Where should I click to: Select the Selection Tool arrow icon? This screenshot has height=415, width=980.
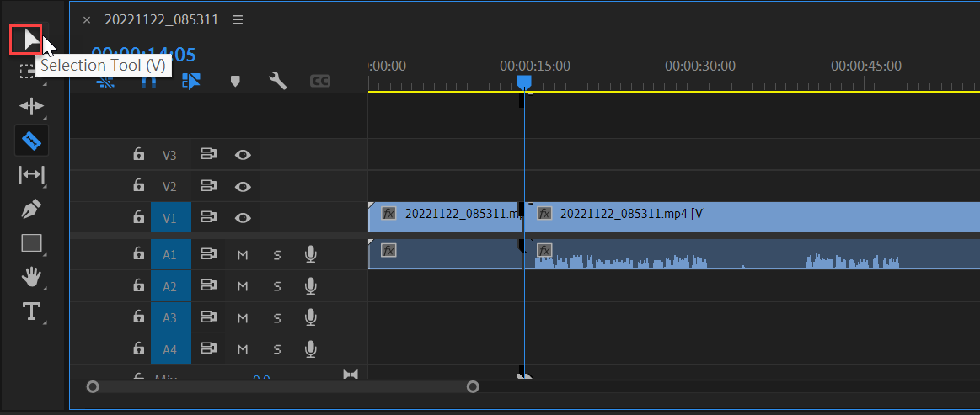coord(30,40)
